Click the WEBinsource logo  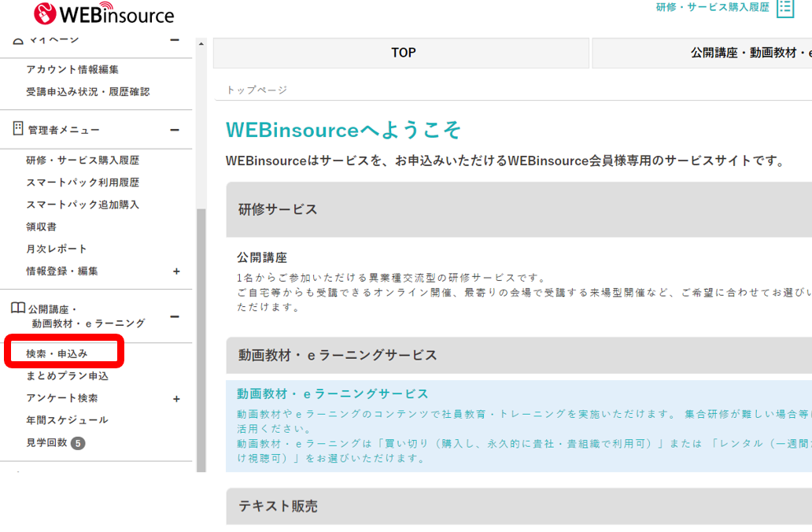coord(104,13)
